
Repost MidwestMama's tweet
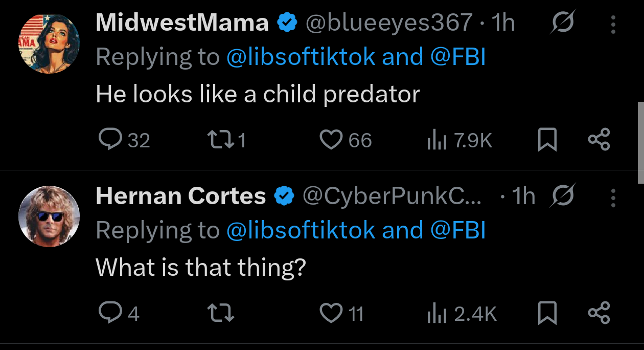[x=220, y=140]
